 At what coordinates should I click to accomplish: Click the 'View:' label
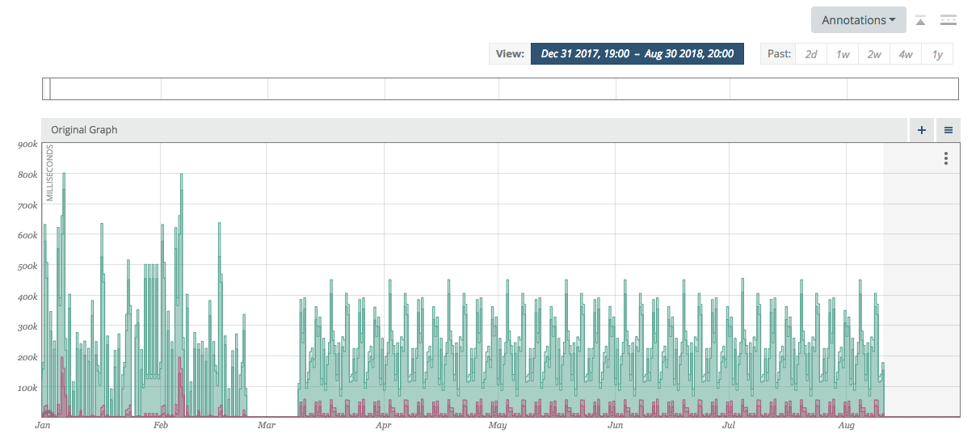pos(510,54)
